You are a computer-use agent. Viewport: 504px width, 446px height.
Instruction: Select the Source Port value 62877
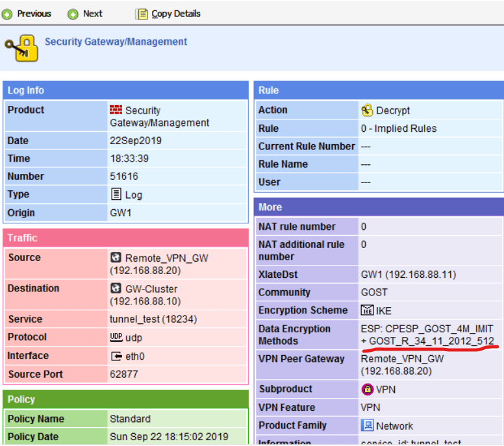[124, 374]
